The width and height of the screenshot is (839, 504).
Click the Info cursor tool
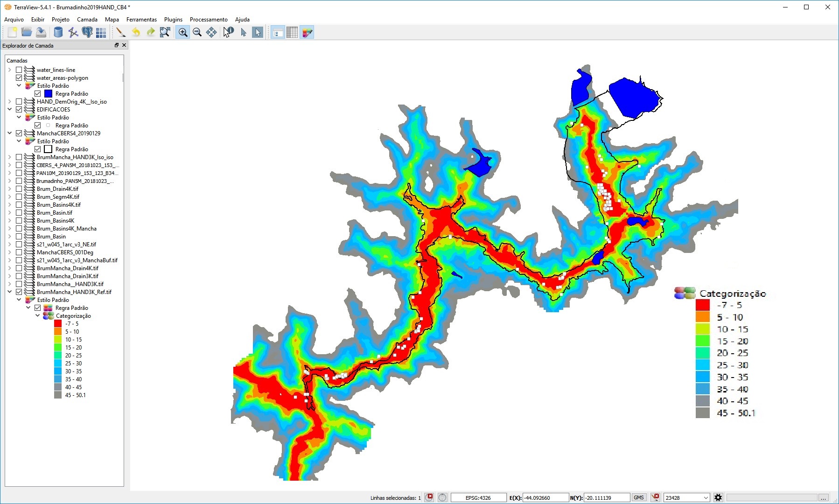point(228,32)
